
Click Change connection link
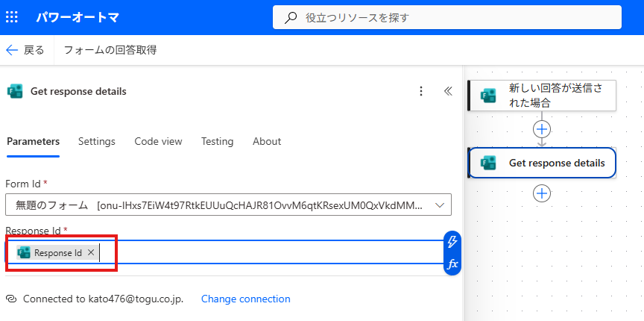click(x=246, y=299)
